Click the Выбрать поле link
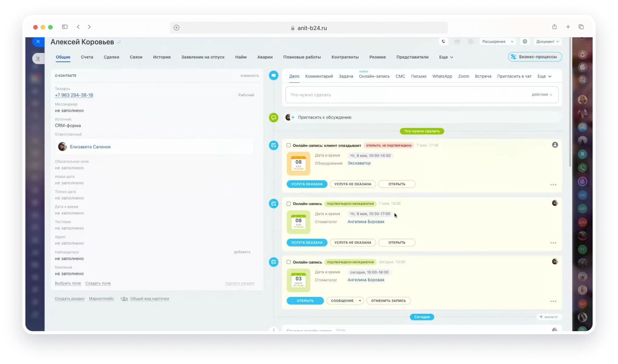This screenshot has height=364, width=618. point(68,283)
